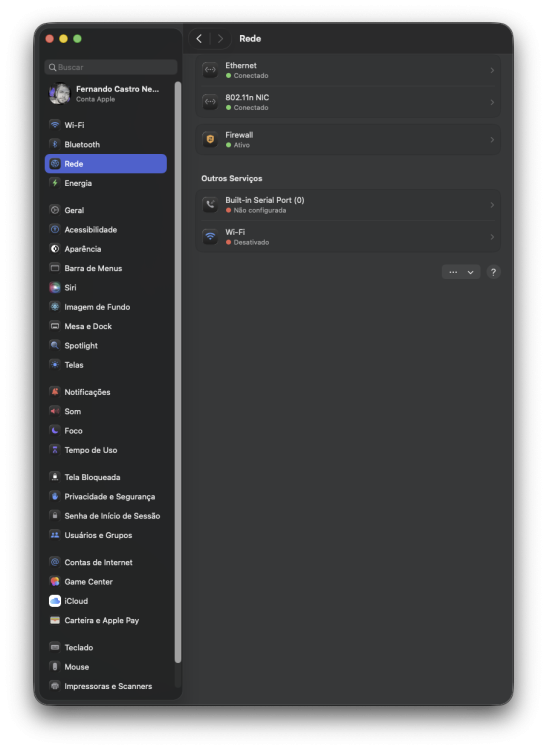Click the Ethernet connection icon

[x=210, y=70]
